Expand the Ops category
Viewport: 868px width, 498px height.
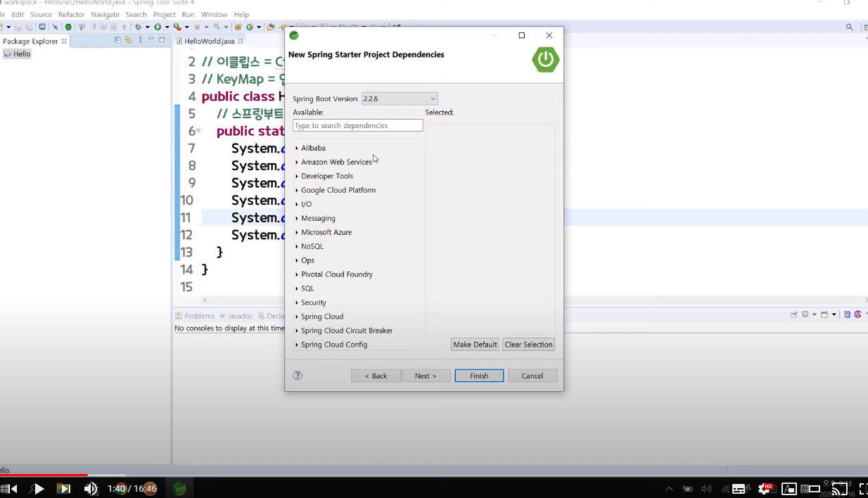click(x=297, y=261)
